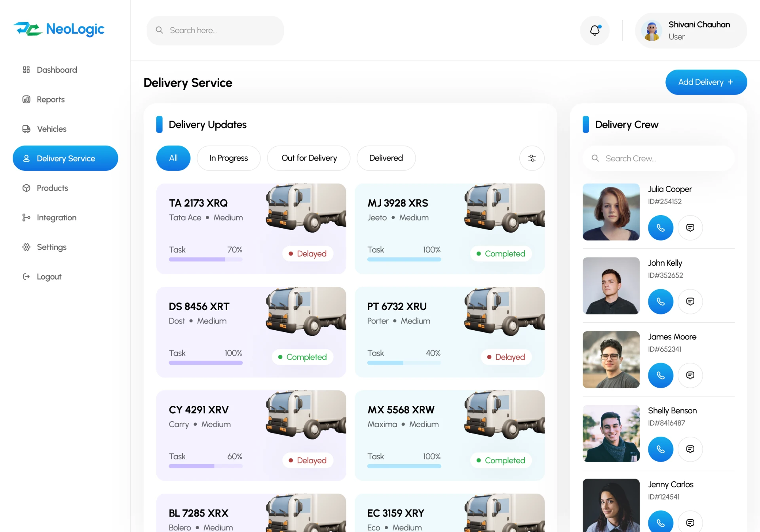Open the Reports section
Viewport: 760px width, 532px height.
click(x=50, y=99)
